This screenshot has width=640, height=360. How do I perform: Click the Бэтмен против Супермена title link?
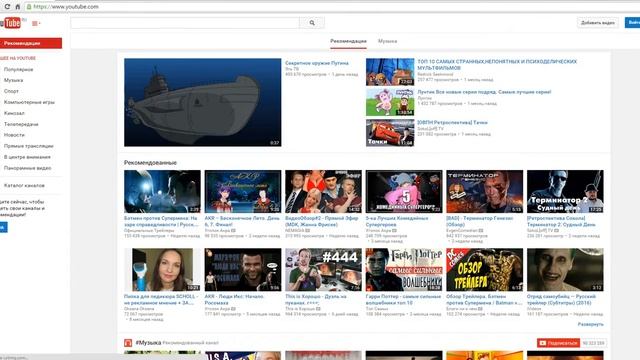[x=161, y=222]
